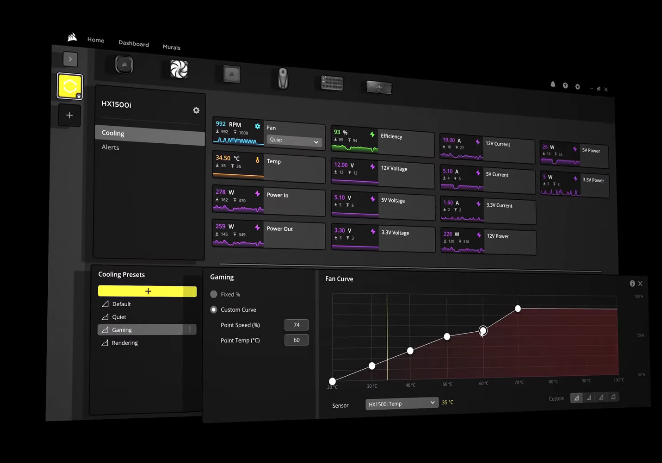Select the highlighted Custom curve shape icon
Image resolution: width=662 pixels, height=463 pixels.
tap(576, 398)
